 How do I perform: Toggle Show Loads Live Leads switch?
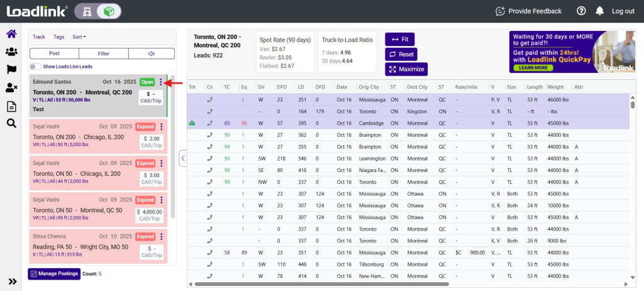coord(35,67)
